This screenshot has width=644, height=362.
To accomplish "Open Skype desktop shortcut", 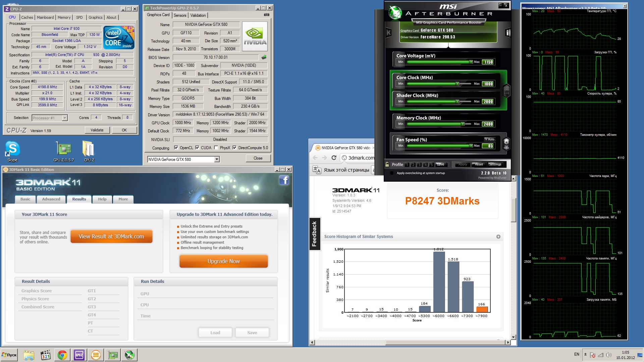I will point(12,151).
